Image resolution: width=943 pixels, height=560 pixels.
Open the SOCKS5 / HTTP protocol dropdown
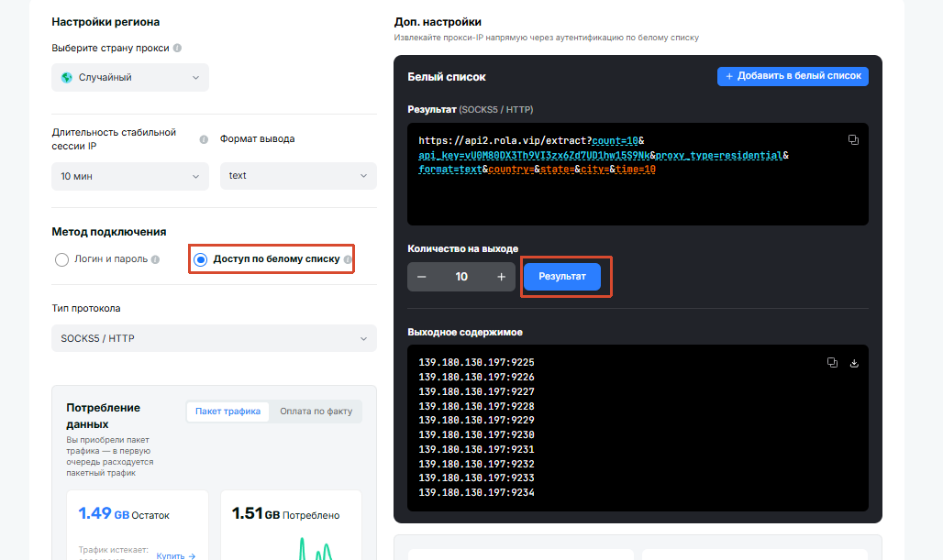pos(214,338)
